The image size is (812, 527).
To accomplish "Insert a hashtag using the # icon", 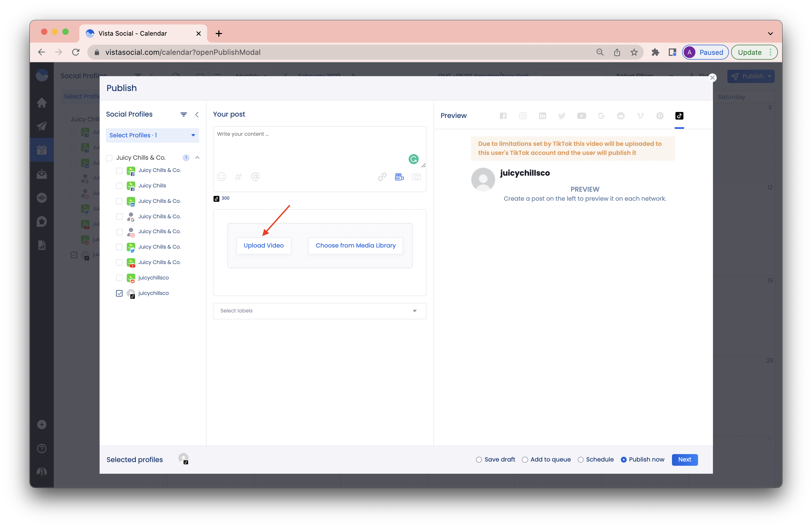I will (239, 177).
